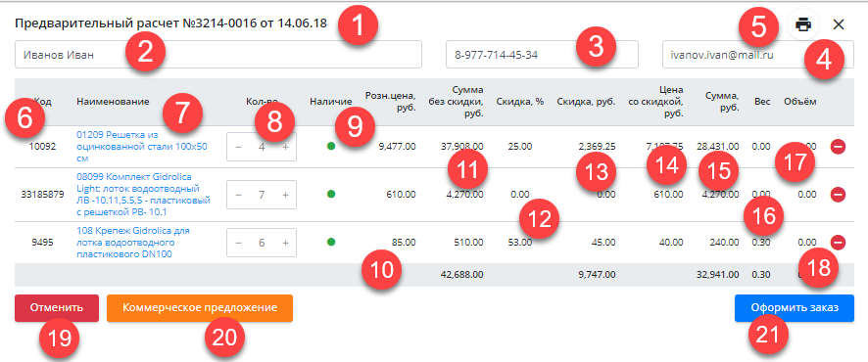Click discounted price 40.00 in Крепеж row
The image size is (868, 362).
pyautogui.click(x=671, y=242)
